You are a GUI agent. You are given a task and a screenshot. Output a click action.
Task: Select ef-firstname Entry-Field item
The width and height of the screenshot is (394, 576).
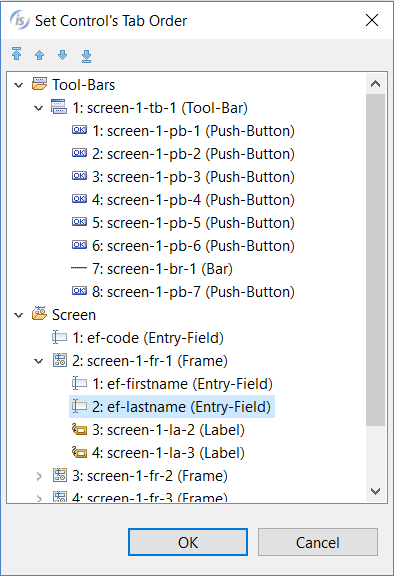pos(182,384)
